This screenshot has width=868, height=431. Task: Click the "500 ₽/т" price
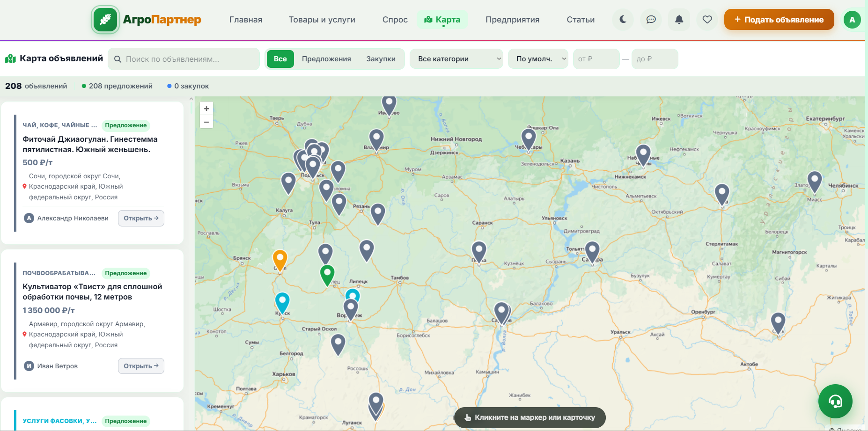click(x=37, y=163)
